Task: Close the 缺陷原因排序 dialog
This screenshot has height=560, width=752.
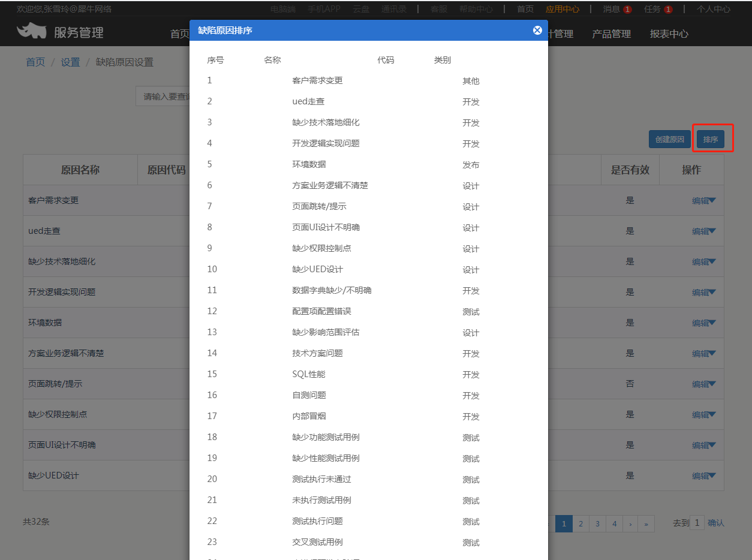Action: click(537, 30)
